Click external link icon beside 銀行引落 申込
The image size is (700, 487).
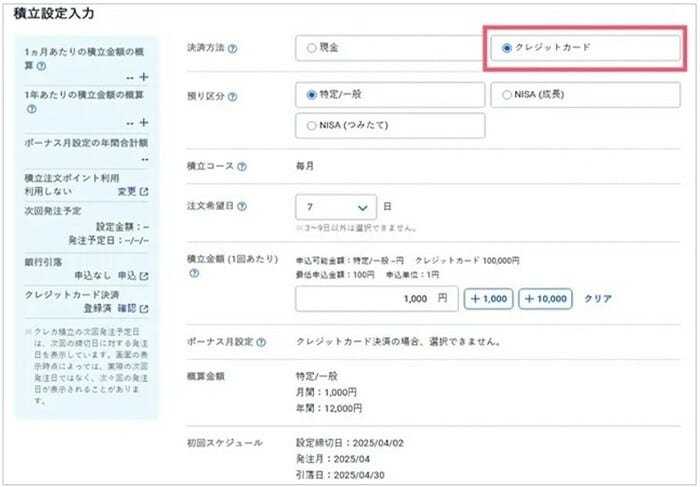click(x=144, y=276)
